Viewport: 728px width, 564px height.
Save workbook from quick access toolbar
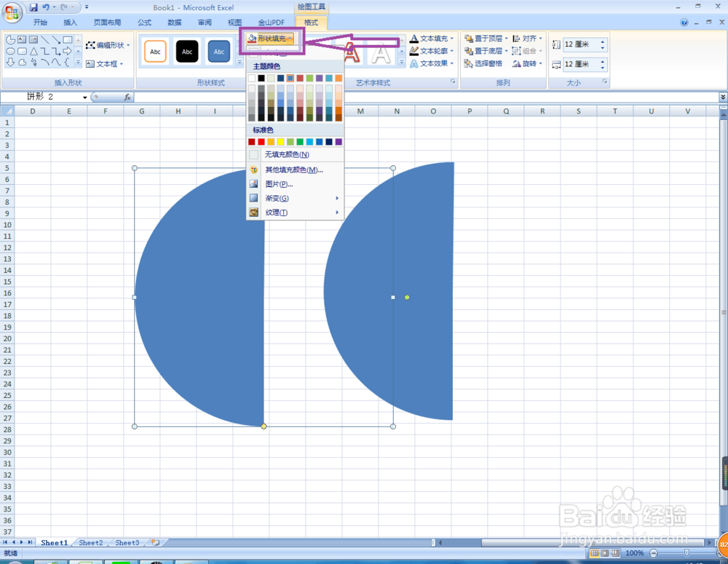point(33,7)
